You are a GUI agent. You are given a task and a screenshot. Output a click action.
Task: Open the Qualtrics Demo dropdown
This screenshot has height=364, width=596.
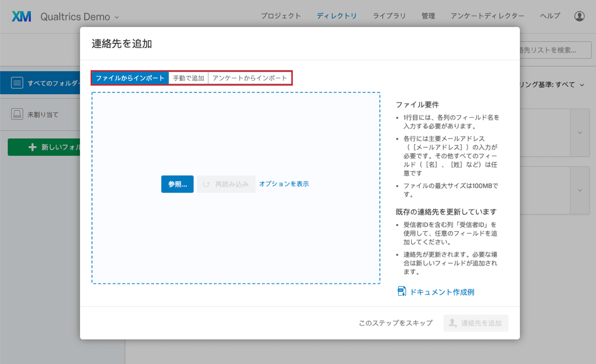coord(115,16)
